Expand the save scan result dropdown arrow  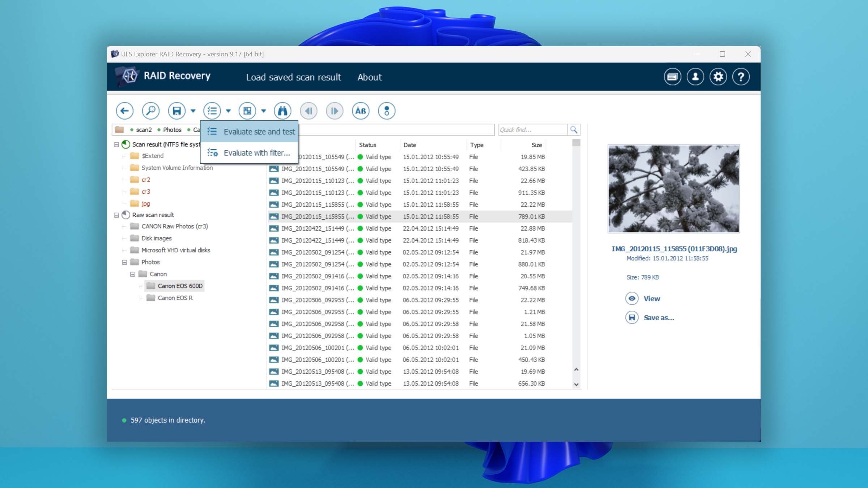[x=192, y=111]
